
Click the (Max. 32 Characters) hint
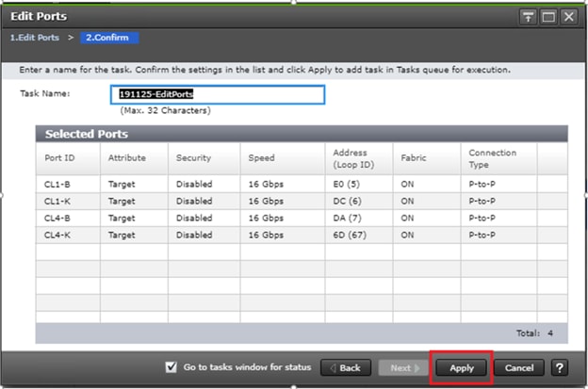point(166,110)
